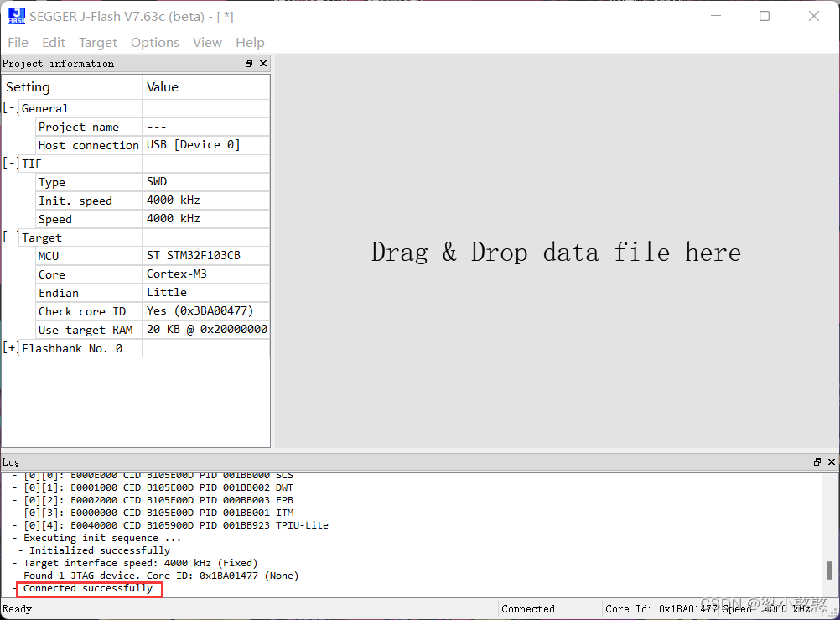The image size is (840, 620).
Task: Click the J-Flash application icon in title bar
Action: [17, 16]
